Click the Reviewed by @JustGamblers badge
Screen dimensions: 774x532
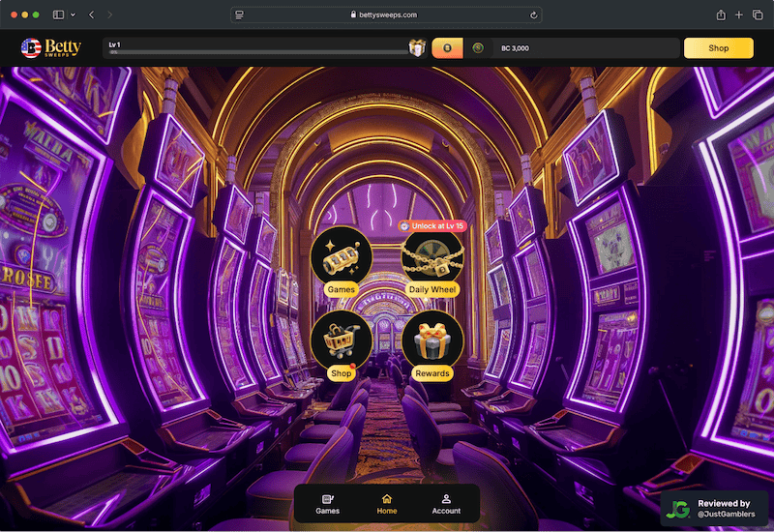pos(714,509)
